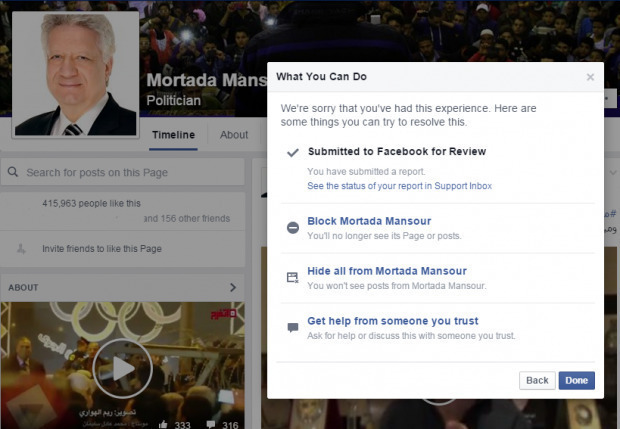Go back with the Back button
620x429 pixels.
[537, 380]
